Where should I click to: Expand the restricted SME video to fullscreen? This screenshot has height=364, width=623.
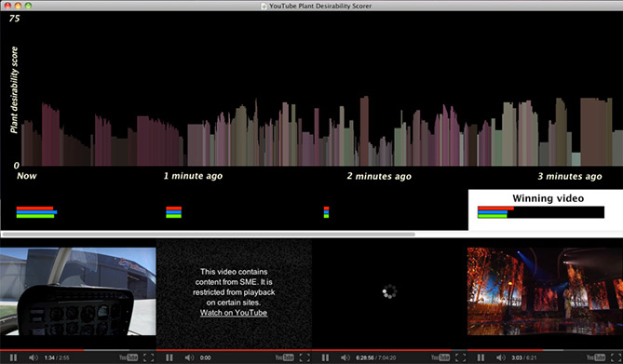pos(305,357)
